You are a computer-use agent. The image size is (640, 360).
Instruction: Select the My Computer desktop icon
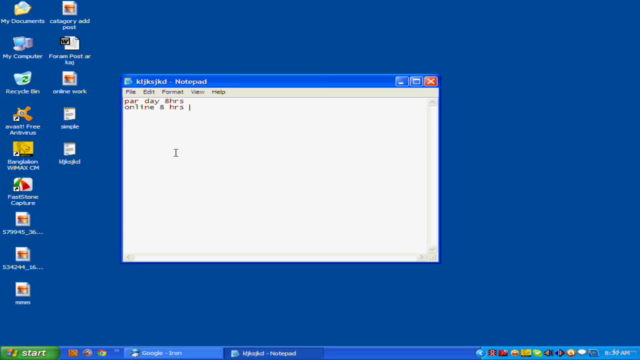(22, 47)
